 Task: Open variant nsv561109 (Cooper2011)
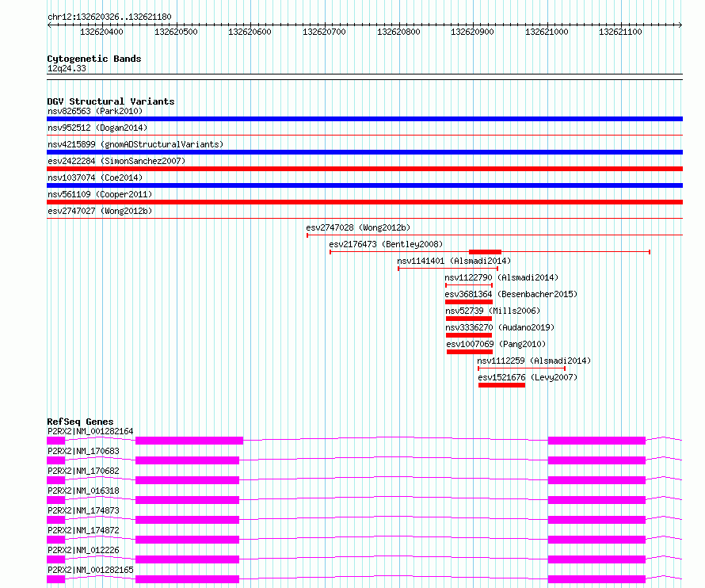point(100,194)
